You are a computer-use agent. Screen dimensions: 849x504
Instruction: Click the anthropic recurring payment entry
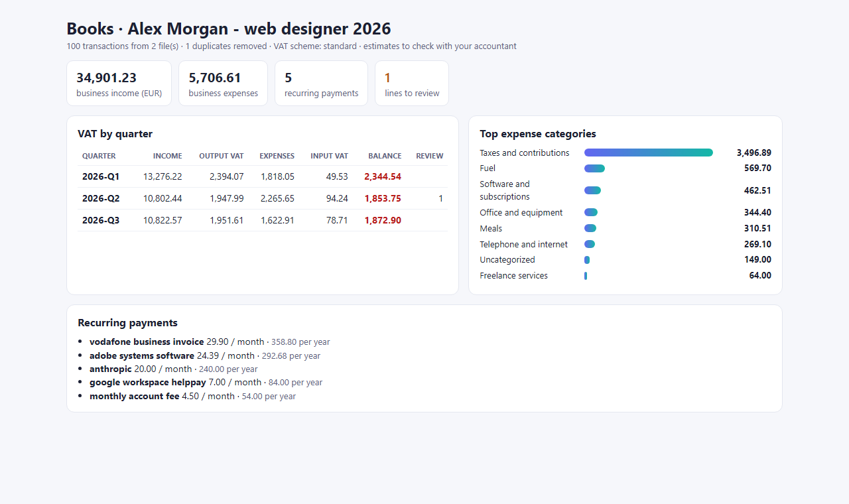coord(174,369)
